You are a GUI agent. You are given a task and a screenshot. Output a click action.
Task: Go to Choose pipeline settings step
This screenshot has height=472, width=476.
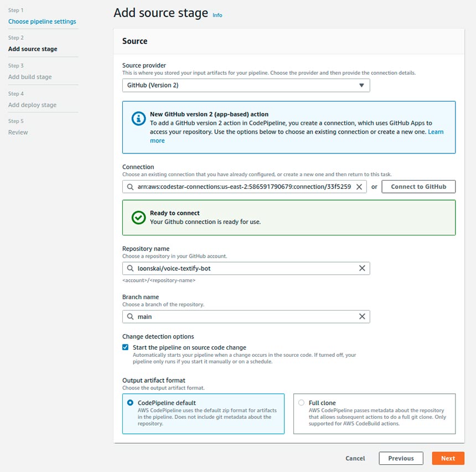pos(42,22)
